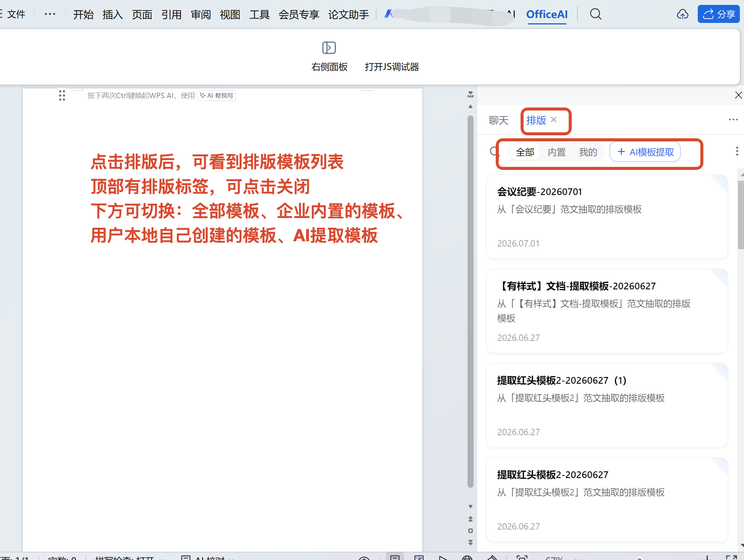Click the previous page double-up arrow
Image resolution: width=744 pixels, height=560 pixels.
470,519
